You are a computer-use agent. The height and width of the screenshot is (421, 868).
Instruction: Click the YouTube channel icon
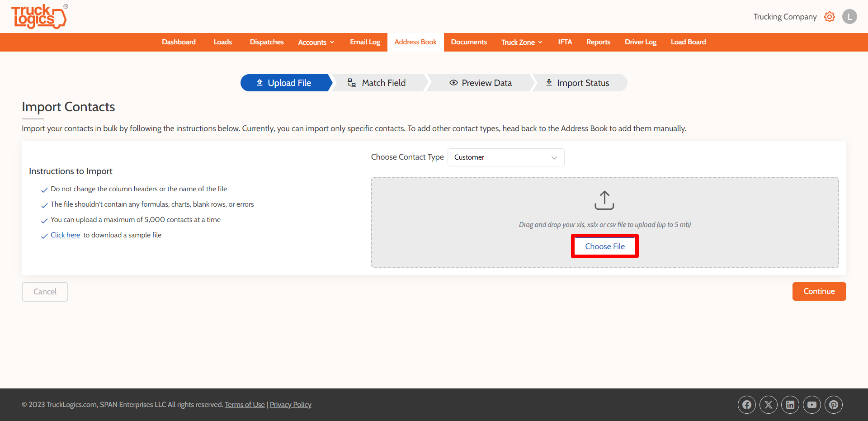tap(812, 405)
